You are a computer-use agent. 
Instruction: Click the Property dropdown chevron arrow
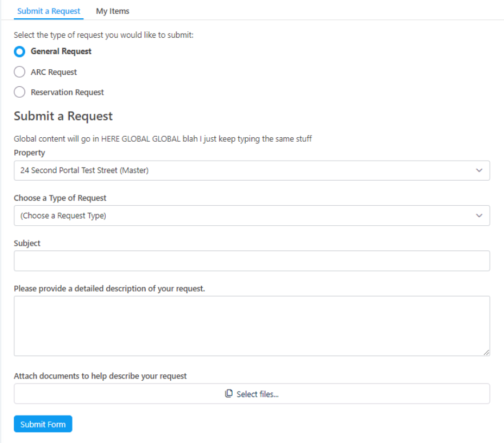point(479,170)
